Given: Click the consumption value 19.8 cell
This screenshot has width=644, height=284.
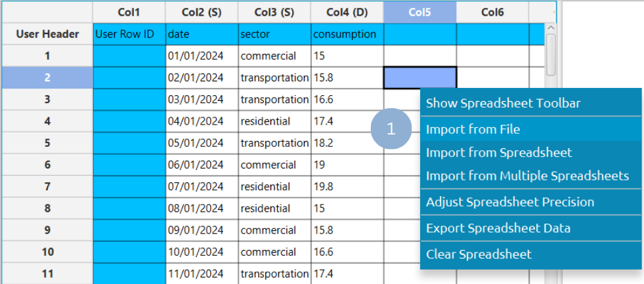Looking at the screenshot, I should (x=347, y=187).
